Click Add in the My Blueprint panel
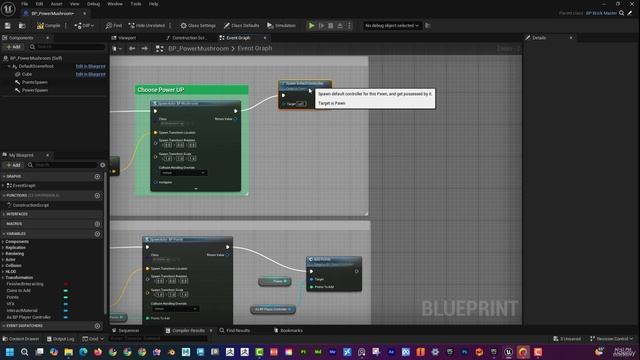 [13, 165]
